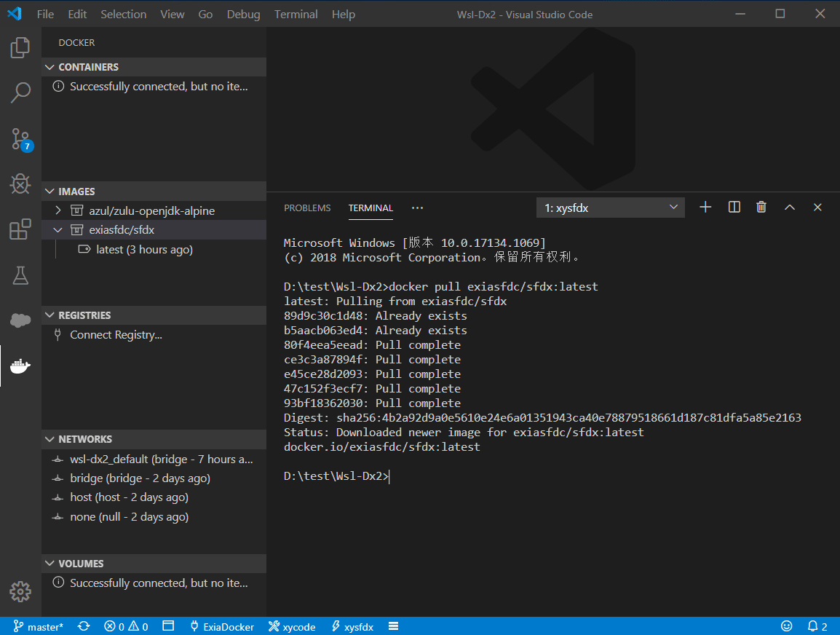
Task: Open the Terminal menu
Action: click(x=296, y=14)
